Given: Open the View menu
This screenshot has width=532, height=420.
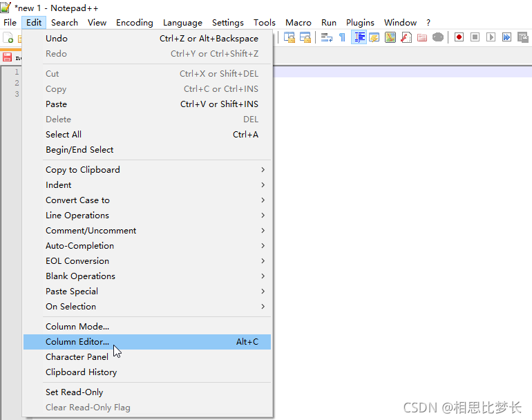Looking at the screenshot, I should [97, 23].
